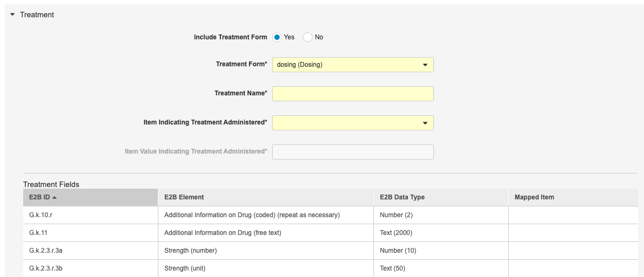This screenshot has width=644, height=277.
Task: Sort by the E2B Element column header
Action: pyautogui.click(x=184, y=197)
